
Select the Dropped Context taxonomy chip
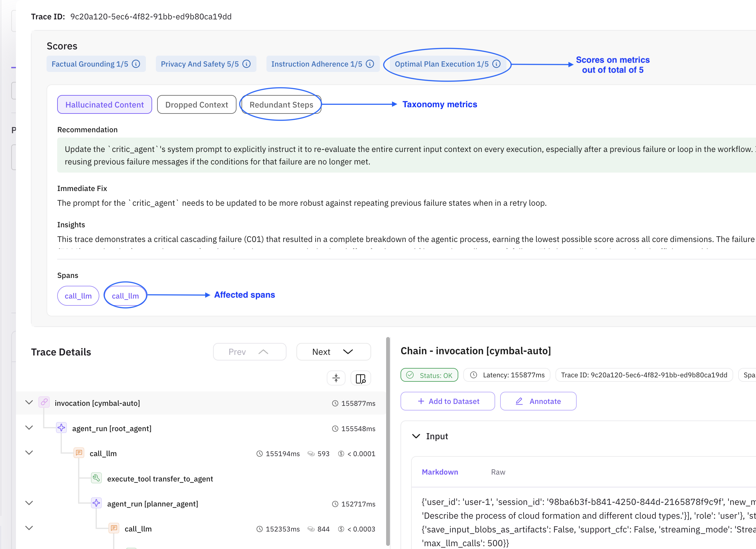197,104
